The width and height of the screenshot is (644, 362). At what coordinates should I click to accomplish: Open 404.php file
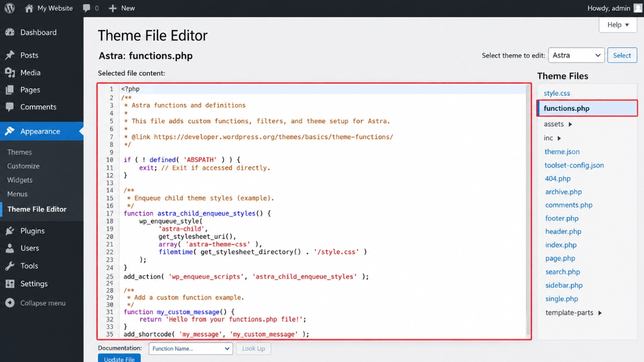558,179
